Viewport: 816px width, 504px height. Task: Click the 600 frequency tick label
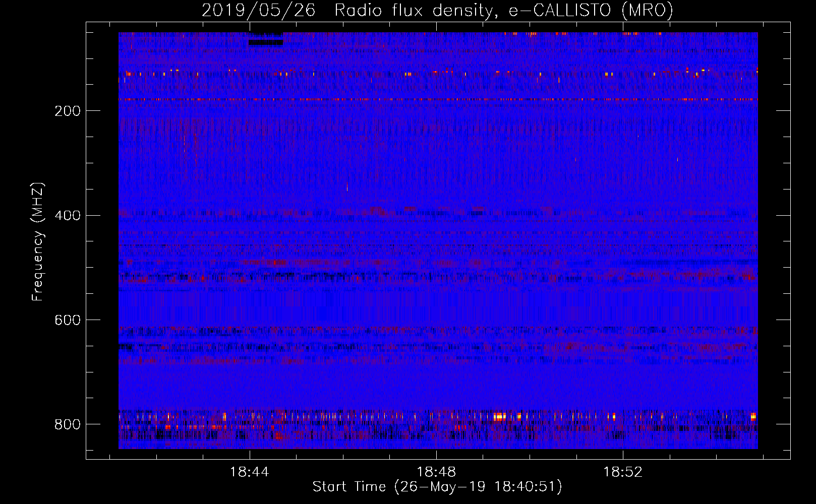tap(68, 321)
